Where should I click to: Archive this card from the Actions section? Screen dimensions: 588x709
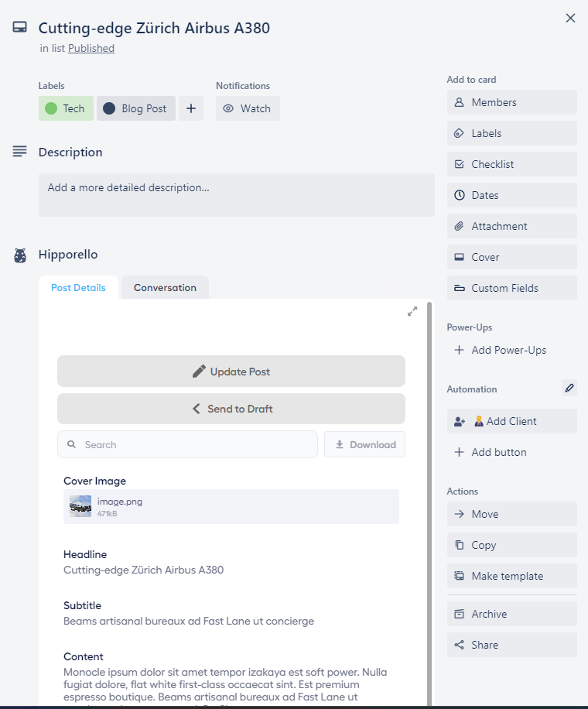(511, 614)
